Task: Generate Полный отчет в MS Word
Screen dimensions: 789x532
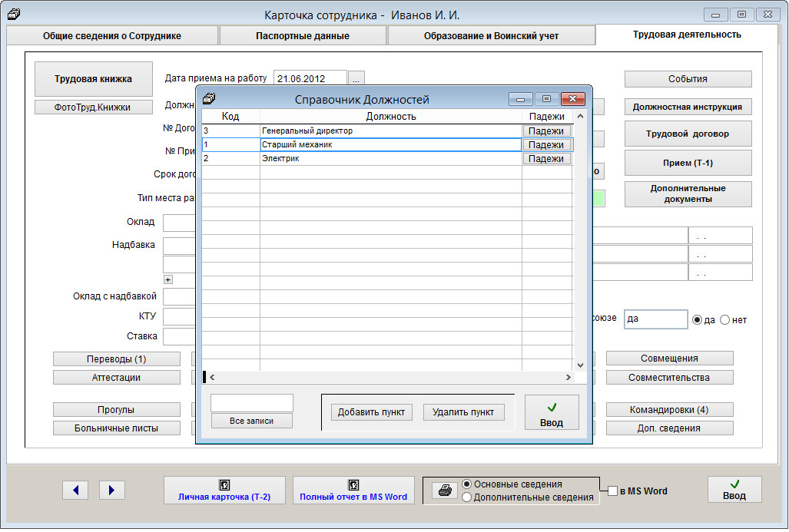Action: (353, 491)
